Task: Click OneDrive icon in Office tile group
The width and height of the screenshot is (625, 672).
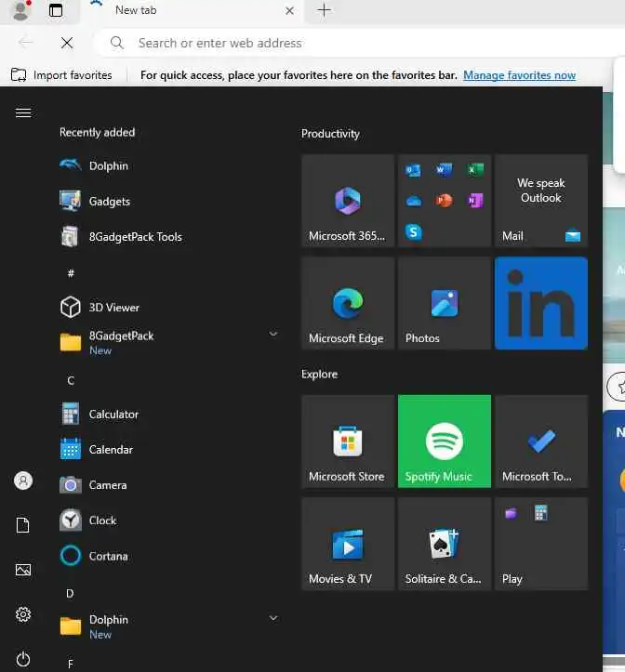Action: 413,201
